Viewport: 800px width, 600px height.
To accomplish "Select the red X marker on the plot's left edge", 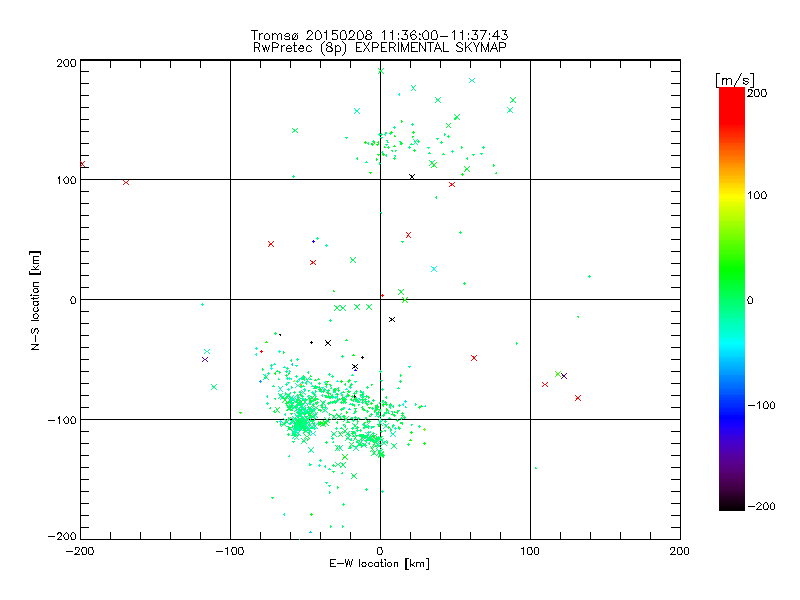I will pyautogui.click(x=82, y=164).
